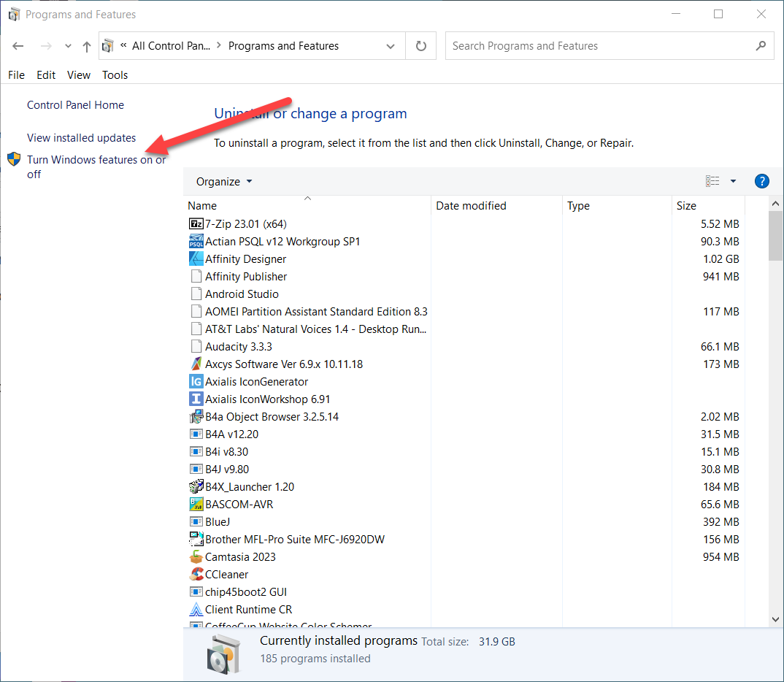
Task: Click the Camtasia 2023 icon
Action: (196, 556)
